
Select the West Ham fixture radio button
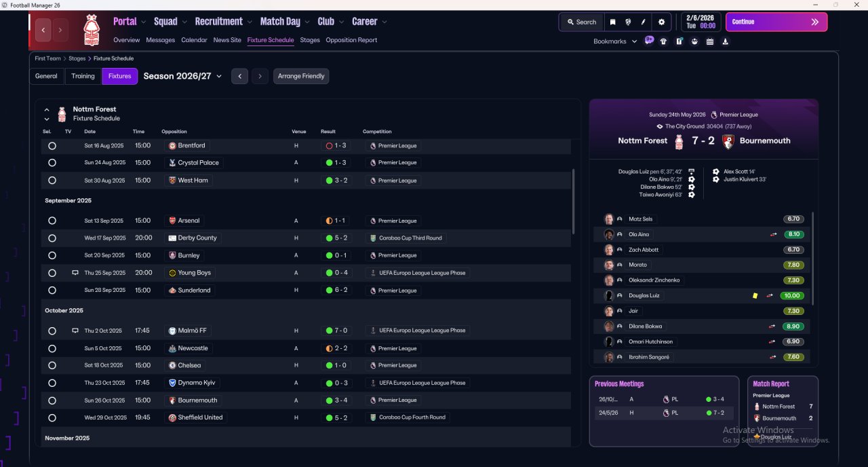coord(52,181)
